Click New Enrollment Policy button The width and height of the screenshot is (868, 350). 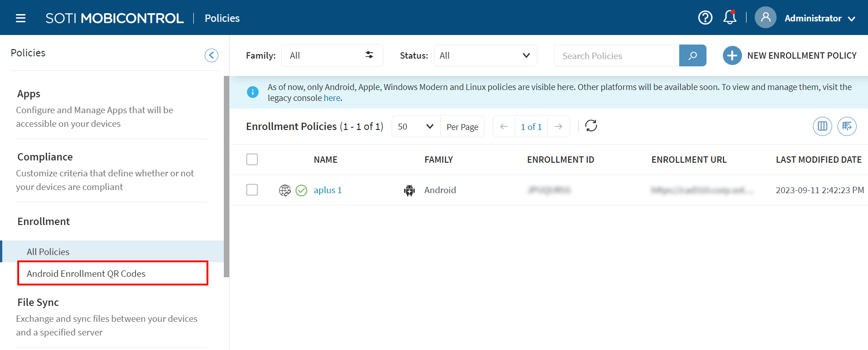(790, 55)
